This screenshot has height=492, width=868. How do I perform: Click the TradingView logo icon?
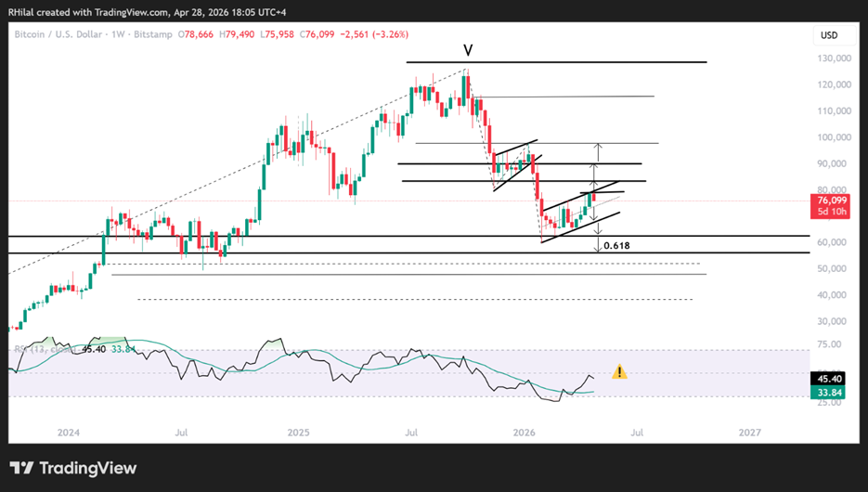coord(21,468)
